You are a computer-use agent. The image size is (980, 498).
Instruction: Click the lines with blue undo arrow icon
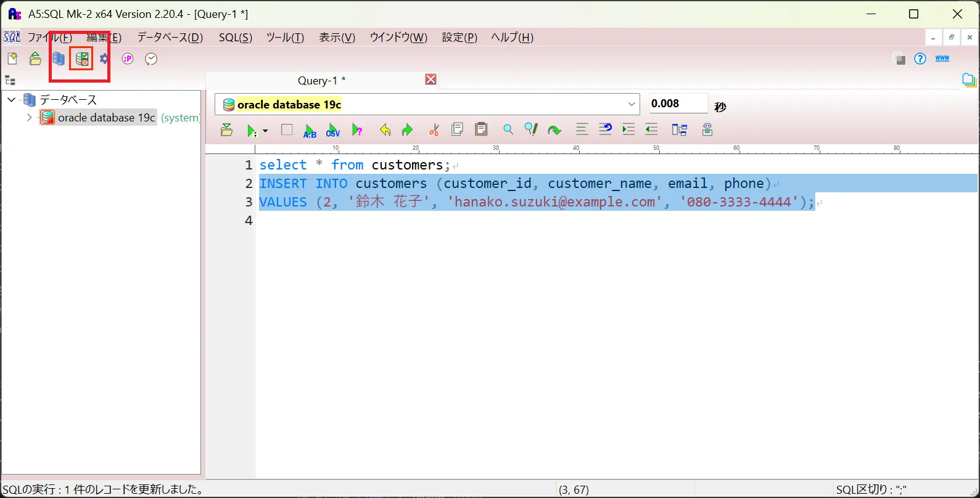[605, 129]
